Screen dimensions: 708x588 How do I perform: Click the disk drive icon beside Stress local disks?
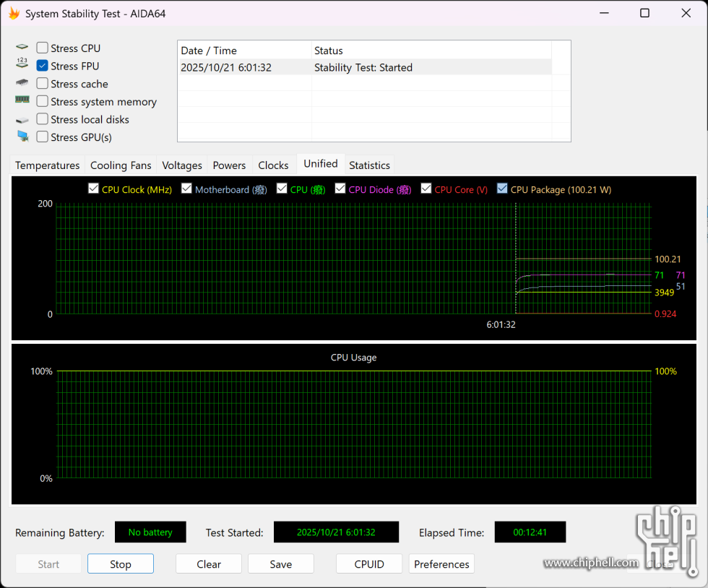[x=22, y=119]
